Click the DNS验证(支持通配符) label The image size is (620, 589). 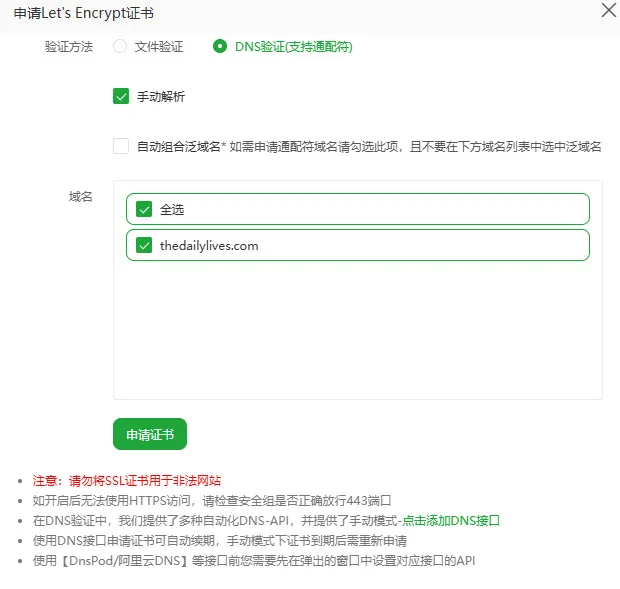click(293, 47)
